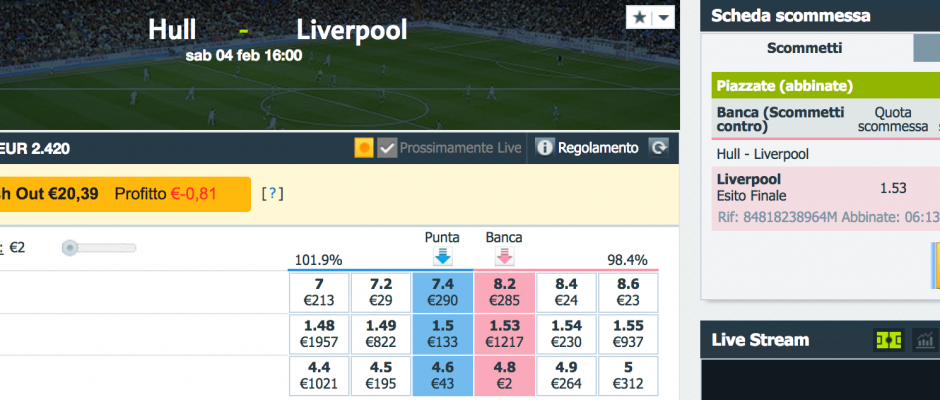940x400 pixels.
Task: Toggle the Prossimamente Live checkbox
Action: (387, 148)
